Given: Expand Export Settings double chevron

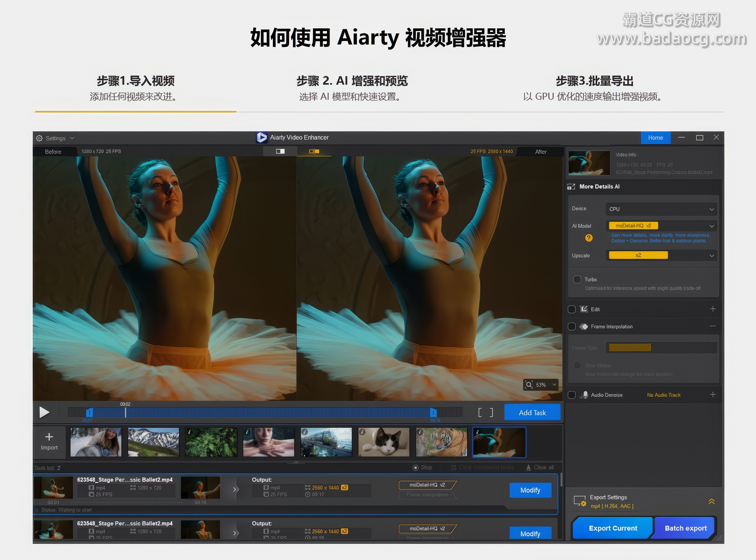Looking at the screenshot, I should pos(712,501).
